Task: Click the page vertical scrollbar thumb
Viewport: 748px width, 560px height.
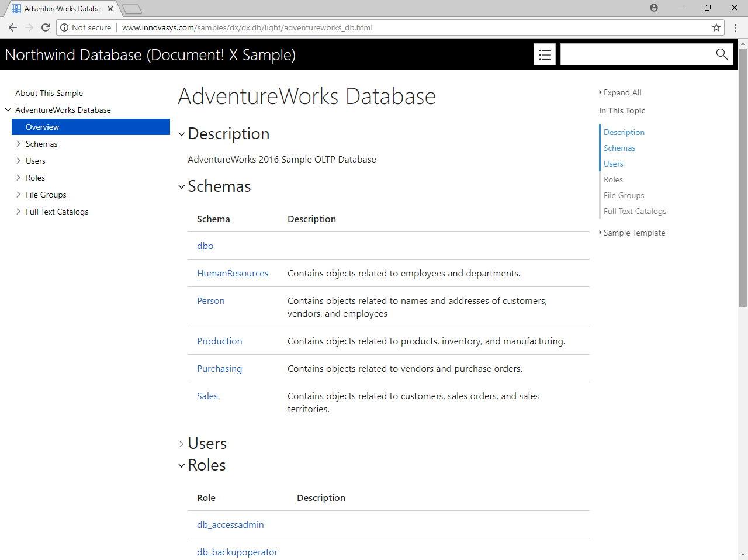Action: (743, 178)
